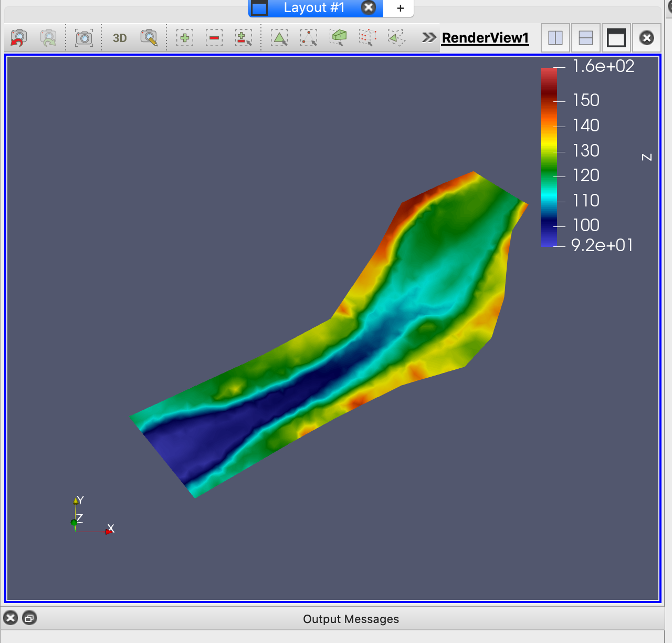Viewport: 672px width, 643px height.
Task: Expand the hidden toolbar items chevron
Action: click(x=429, y=37)
